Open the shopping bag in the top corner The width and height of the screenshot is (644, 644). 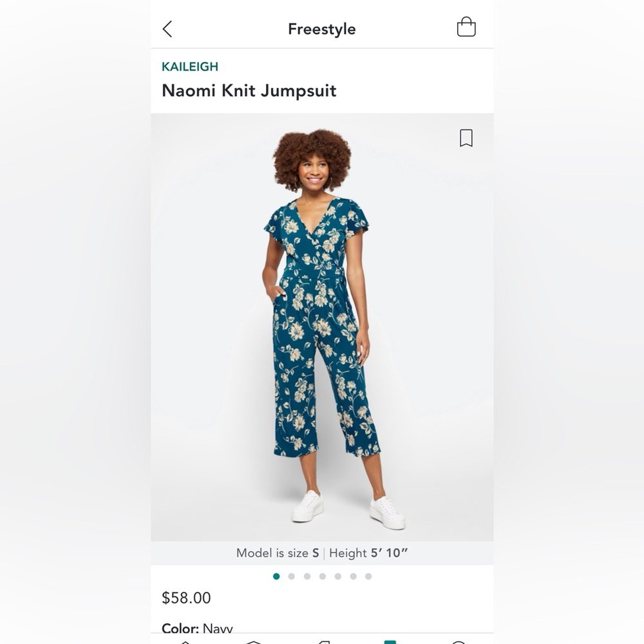(x=466, y=27)
